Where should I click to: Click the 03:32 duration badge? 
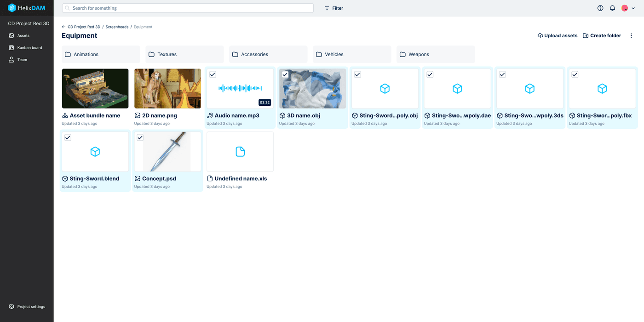tap(264, 103)
